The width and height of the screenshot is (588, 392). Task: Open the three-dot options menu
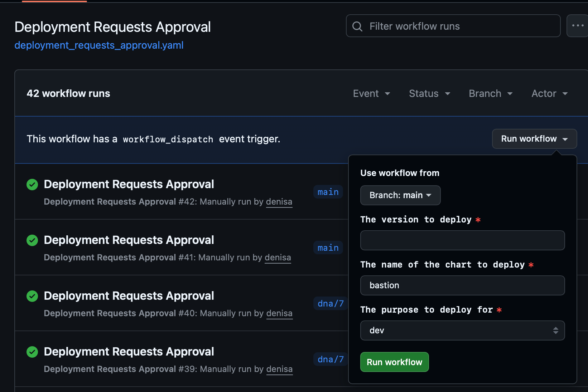(x=577, y=26)
